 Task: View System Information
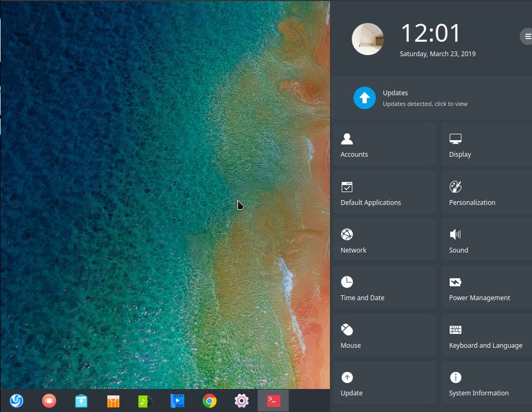[482, 382]
